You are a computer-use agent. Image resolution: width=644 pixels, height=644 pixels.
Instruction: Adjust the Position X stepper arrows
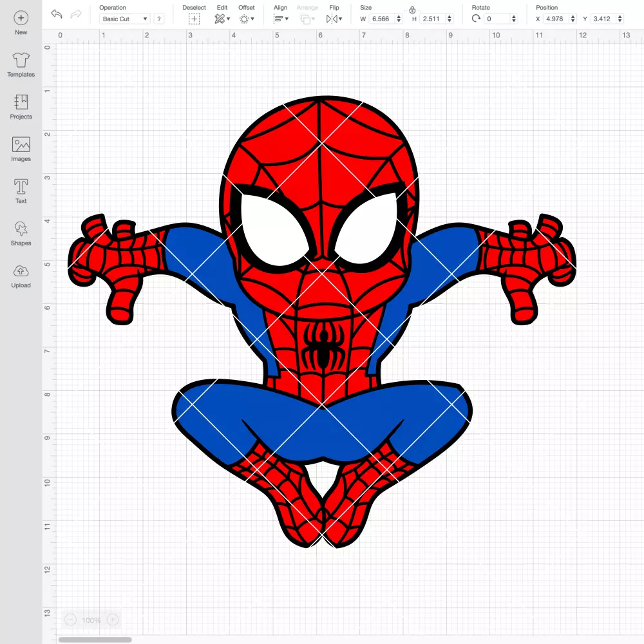point(573,19)
